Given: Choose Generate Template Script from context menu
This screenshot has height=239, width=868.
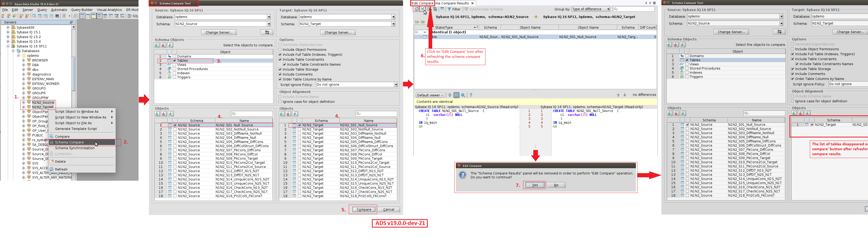Looking at the screenshot, I should click(76, 129).
